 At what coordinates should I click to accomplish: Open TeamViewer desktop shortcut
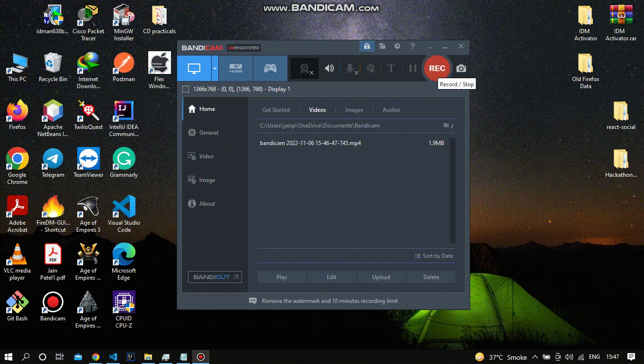pyautogui.click(x=88, y=163)
